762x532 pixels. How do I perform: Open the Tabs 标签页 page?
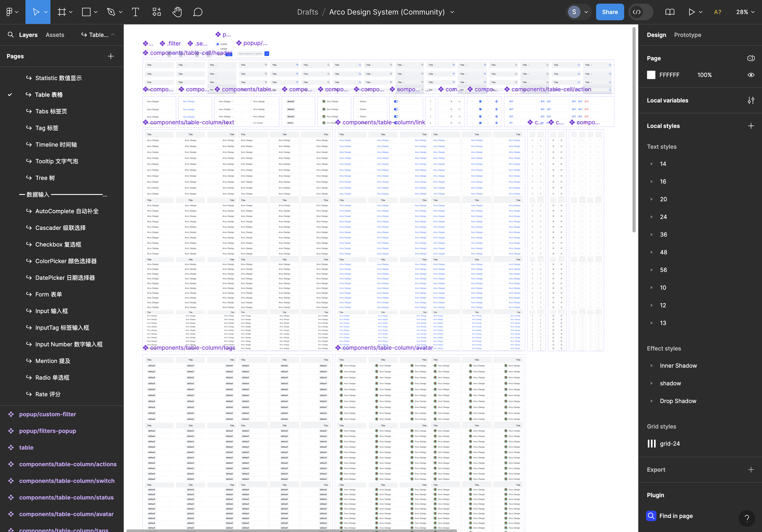(x=51, y=111)
